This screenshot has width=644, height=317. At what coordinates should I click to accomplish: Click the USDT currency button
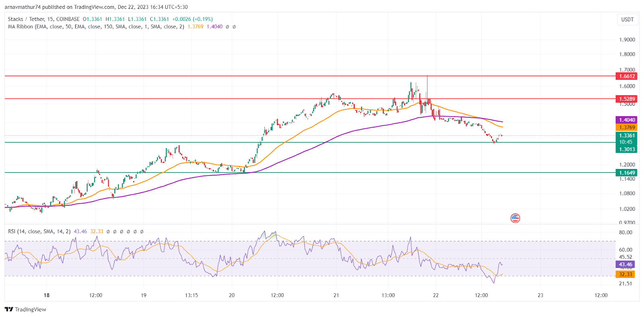[x=627, y=19]
